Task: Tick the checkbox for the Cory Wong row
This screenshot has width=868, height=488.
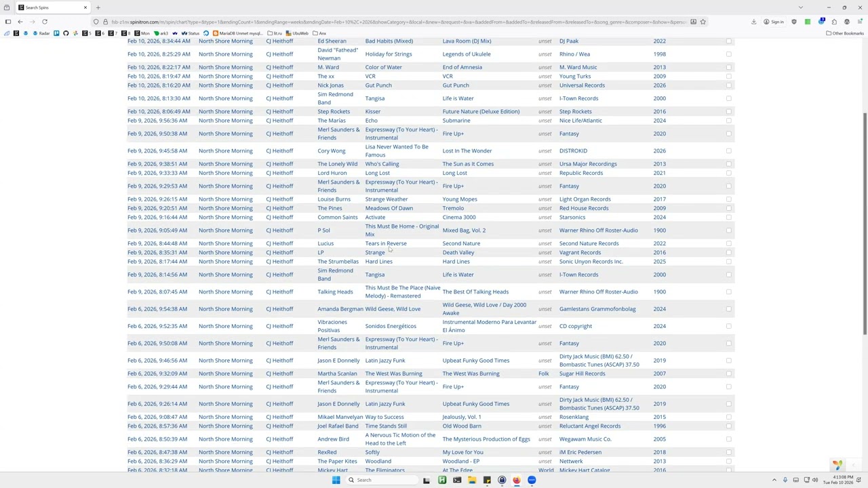Action: [x=728, y=151]
